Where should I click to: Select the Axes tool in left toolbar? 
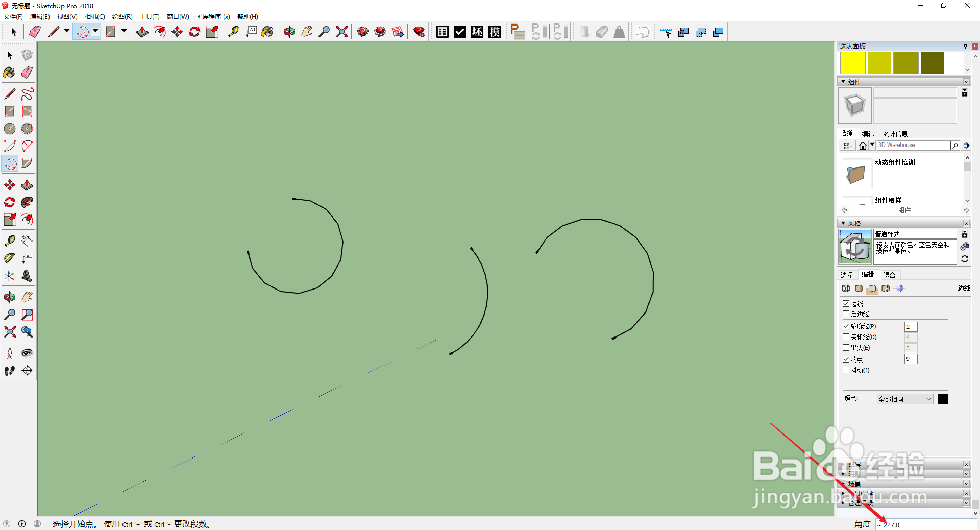[10, 276]
